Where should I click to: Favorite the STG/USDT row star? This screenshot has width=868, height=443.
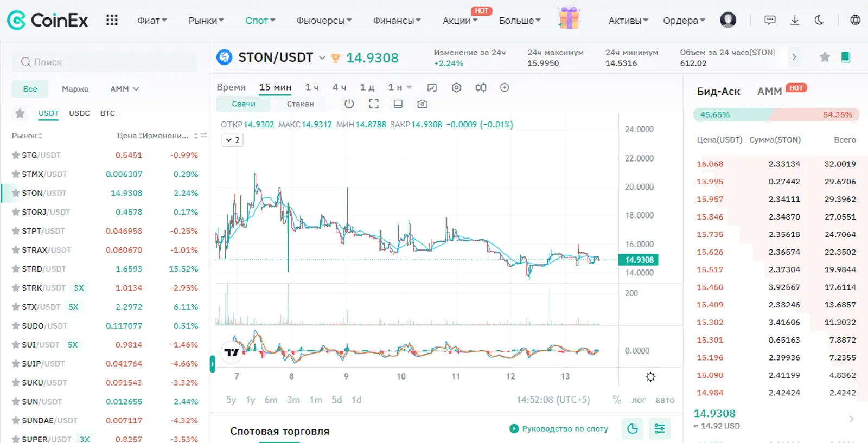[x=16, y=155]
